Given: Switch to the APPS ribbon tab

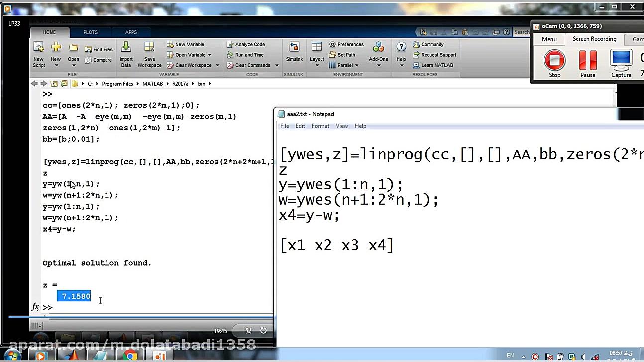Looking at the screenshot, I should coord(131,32).
